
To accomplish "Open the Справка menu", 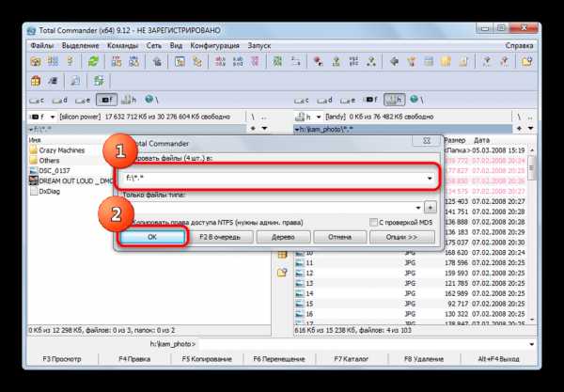I will [x=519, y=46].
